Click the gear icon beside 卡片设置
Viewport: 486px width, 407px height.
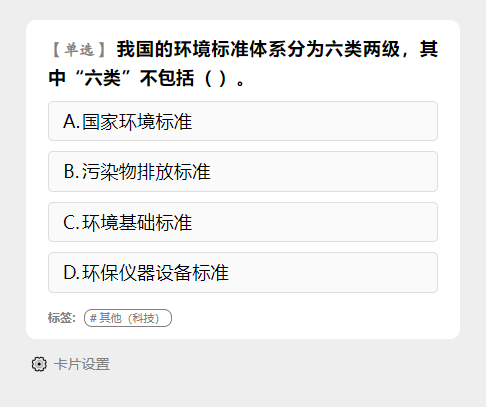coord(39,364)
